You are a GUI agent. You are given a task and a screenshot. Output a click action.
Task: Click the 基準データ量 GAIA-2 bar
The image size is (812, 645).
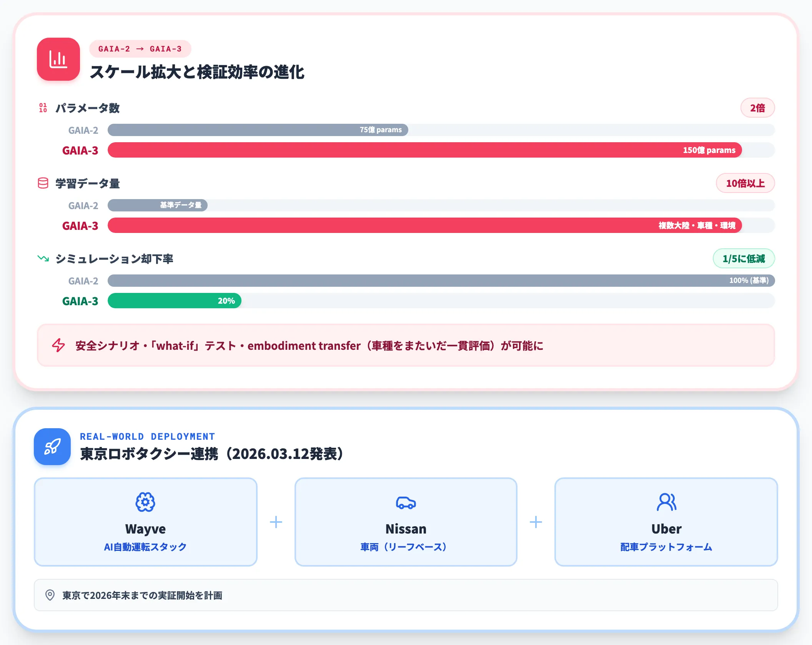coord(158,205)
